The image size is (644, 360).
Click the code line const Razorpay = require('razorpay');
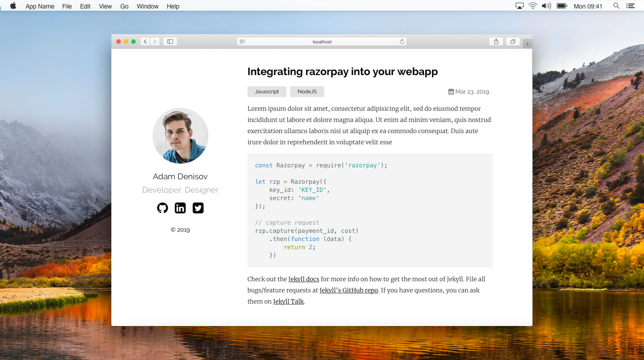(x=321, y=165)
